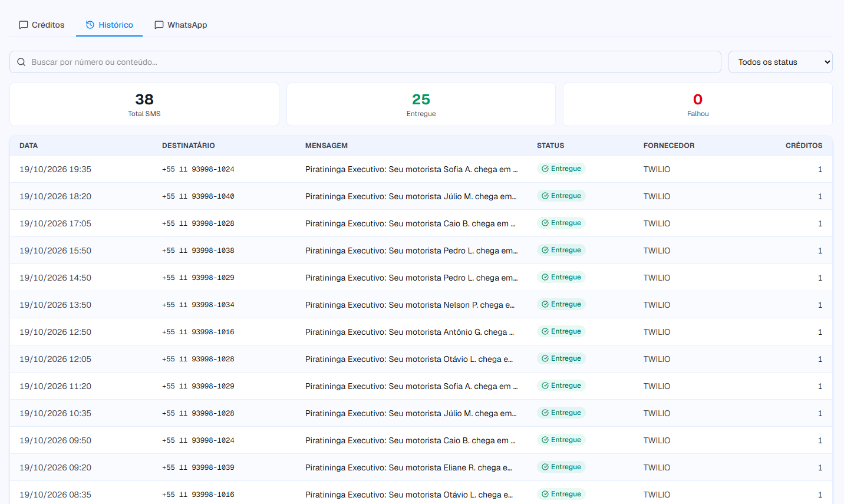Click the CRÉDITOS column header
Screen dimensions: 844x504
pos(804,146)
